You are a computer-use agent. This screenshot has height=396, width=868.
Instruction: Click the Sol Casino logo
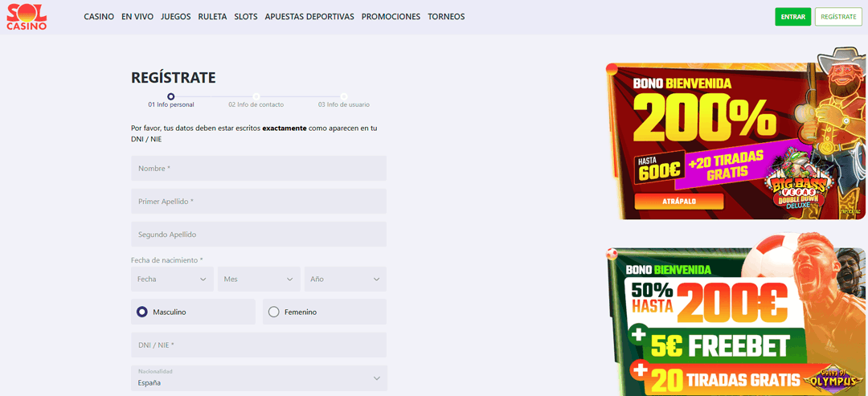pos(27,17)
